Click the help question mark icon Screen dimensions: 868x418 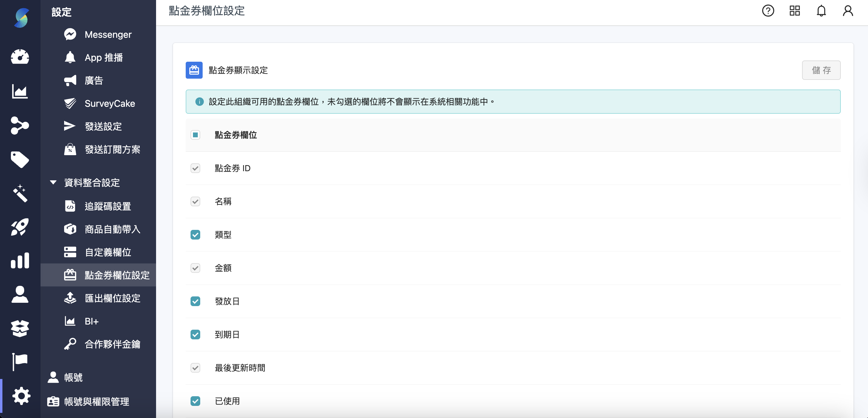pyautogui.click(x=768, y=11)
